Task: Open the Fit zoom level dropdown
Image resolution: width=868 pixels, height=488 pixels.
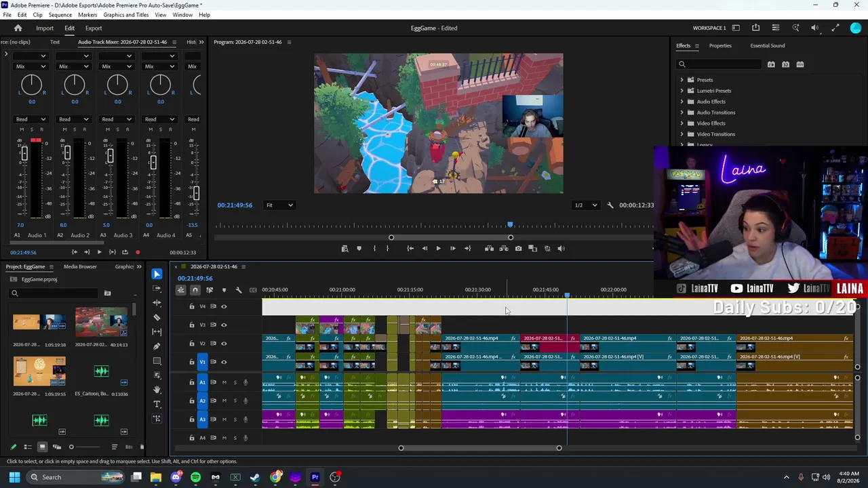Action: point(279,205)
